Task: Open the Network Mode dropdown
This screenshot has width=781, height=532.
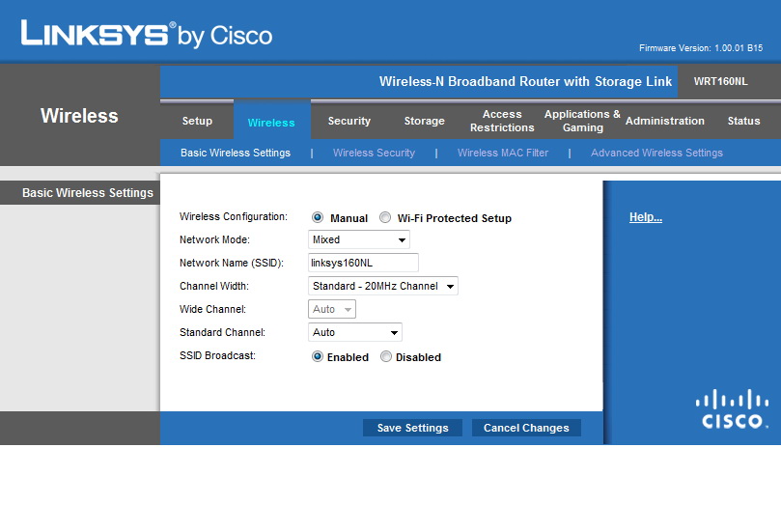Action: click(359, 239)
